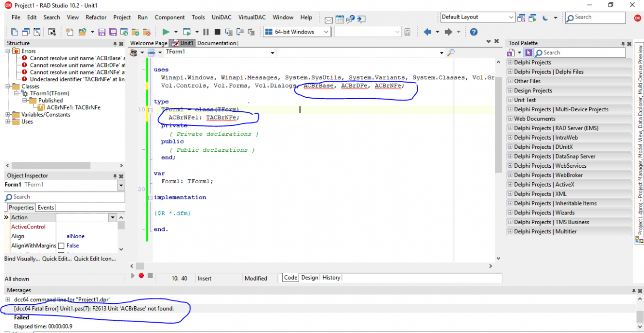The height and width of the screenshot is (333, 644).
Task: Click the blue Back navigation arrow
Action: 427,32
